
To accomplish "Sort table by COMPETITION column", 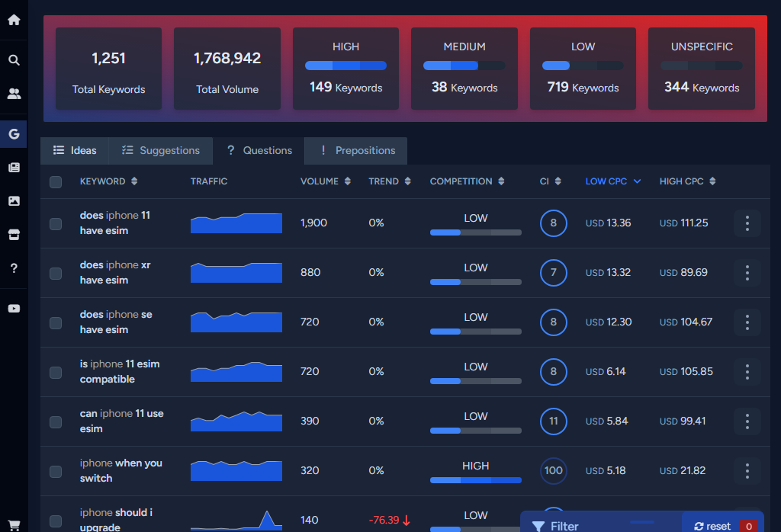I will (x=468, y=181).
